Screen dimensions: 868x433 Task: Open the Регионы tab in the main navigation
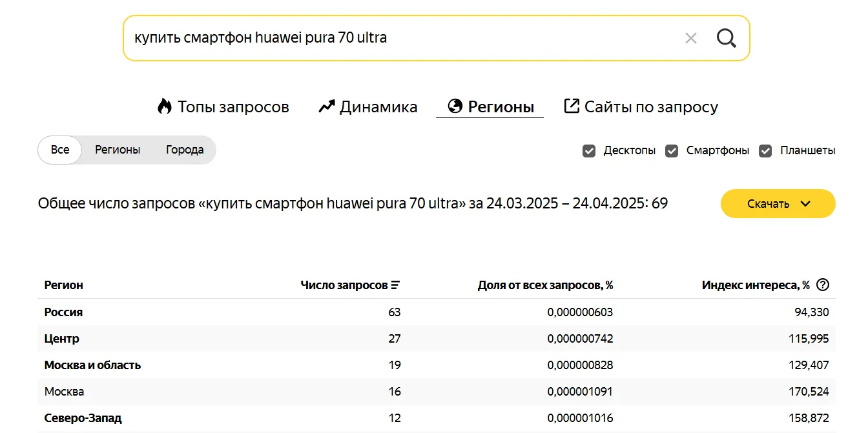[491, 106]
